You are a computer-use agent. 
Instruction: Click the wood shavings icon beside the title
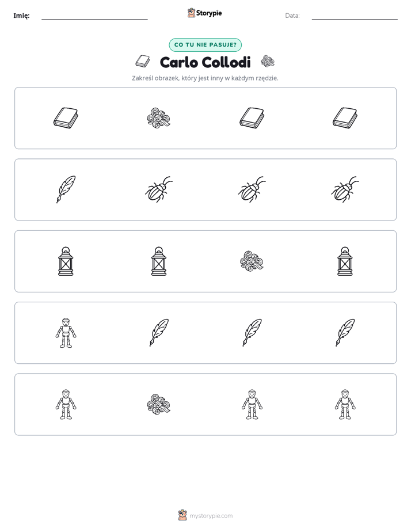(x=268, y=62)
